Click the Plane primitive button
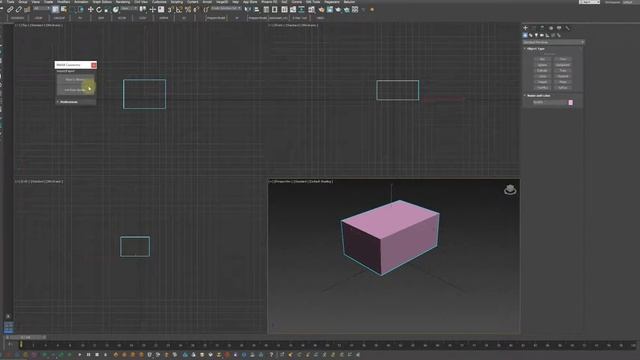Image resolution: width=640 pixels, height=360 pixels. (563, 82)
